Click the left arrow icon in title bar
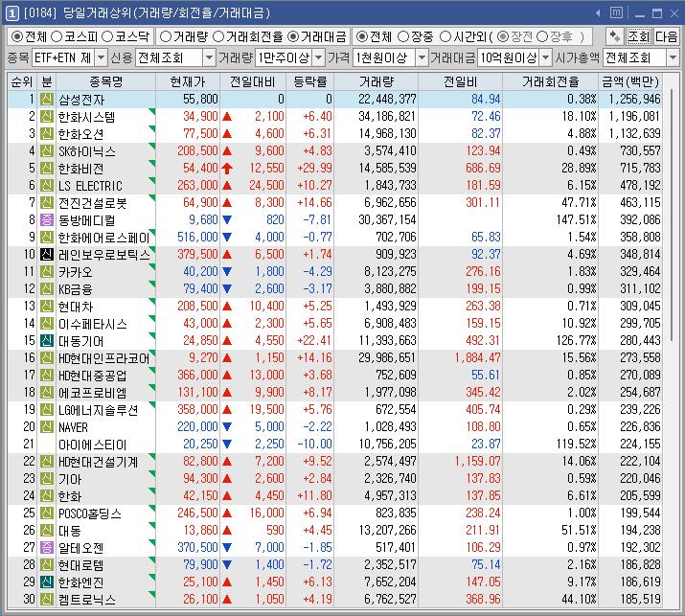The image size is (685, 616). click(598, 13)
